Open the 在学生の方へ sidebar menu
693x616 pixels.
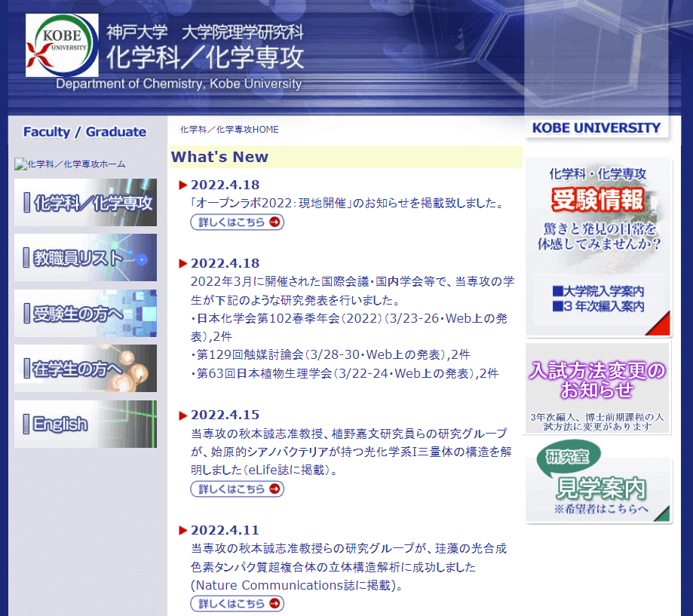[x=85, y=369]
